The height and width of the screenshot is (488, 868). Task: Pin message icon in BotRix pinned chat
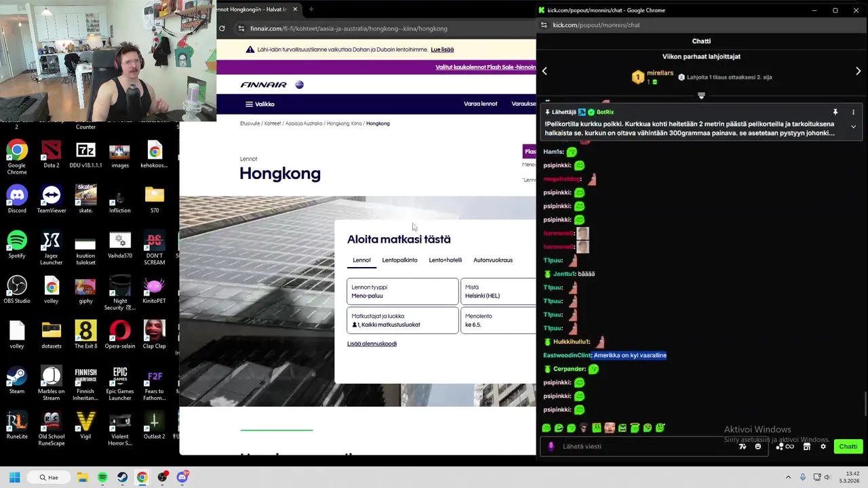coord(835,112)
